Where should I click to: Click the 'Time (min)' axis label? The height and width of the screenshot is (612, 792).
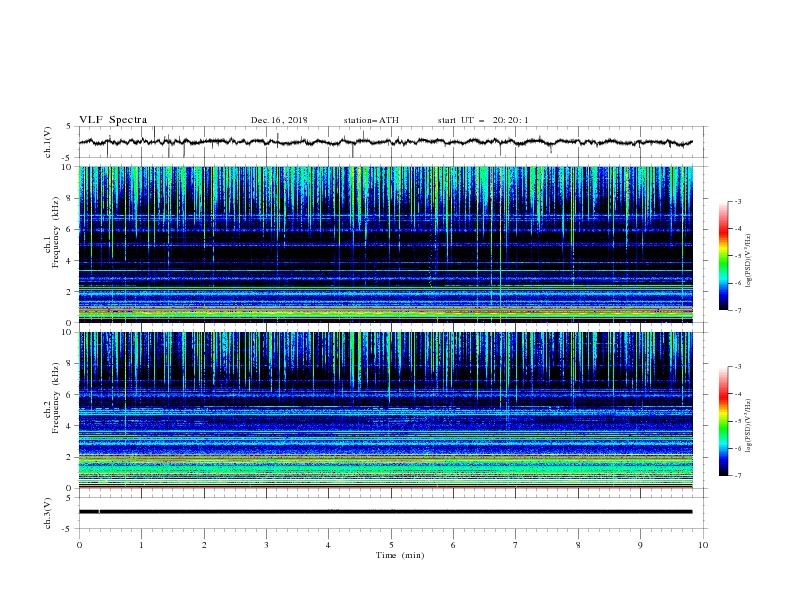coord(400,555)
